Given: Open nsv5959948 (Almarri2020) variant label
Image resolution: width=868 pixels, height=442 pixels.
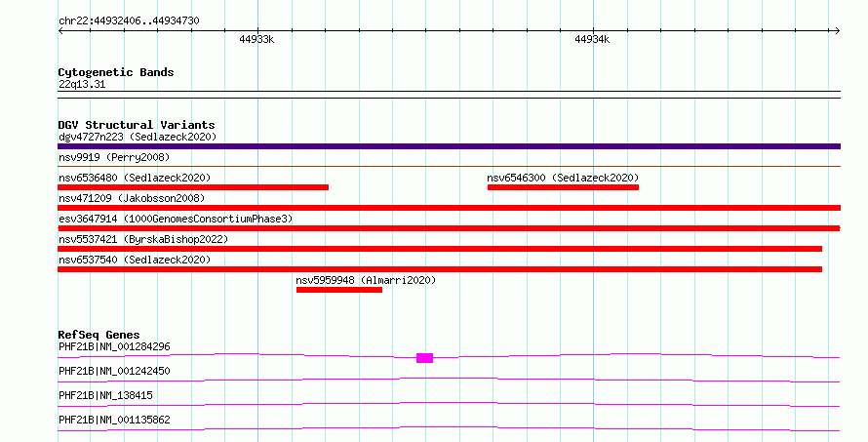Looking at the screenshot, I should pyautogui.click(x=366, y=280).
